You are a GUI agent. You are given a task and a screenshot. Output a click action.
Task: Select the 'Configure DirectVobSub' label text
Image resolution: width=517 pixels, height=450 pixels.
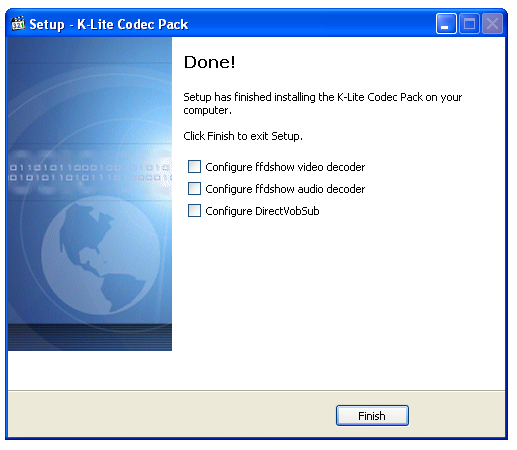click(262, 211)
